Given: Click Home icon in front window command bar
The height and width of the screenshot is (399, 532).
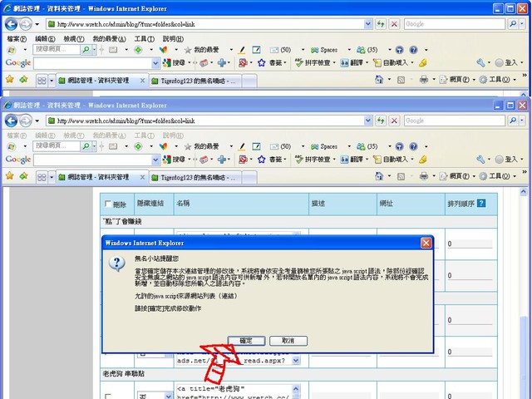Looking at the screenshot, I should click(x=379, y=176).
